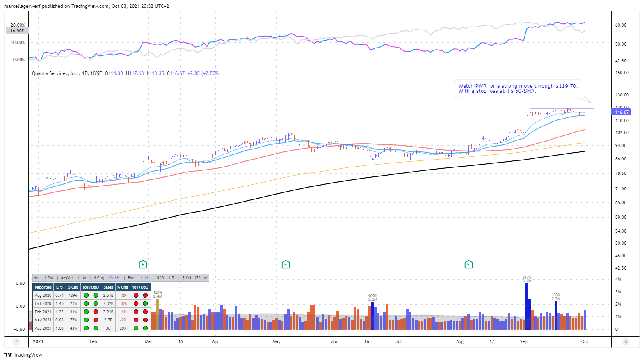644x362 pixels.
Task: Click the 150.00 price axis label
Action: point(622,73)
